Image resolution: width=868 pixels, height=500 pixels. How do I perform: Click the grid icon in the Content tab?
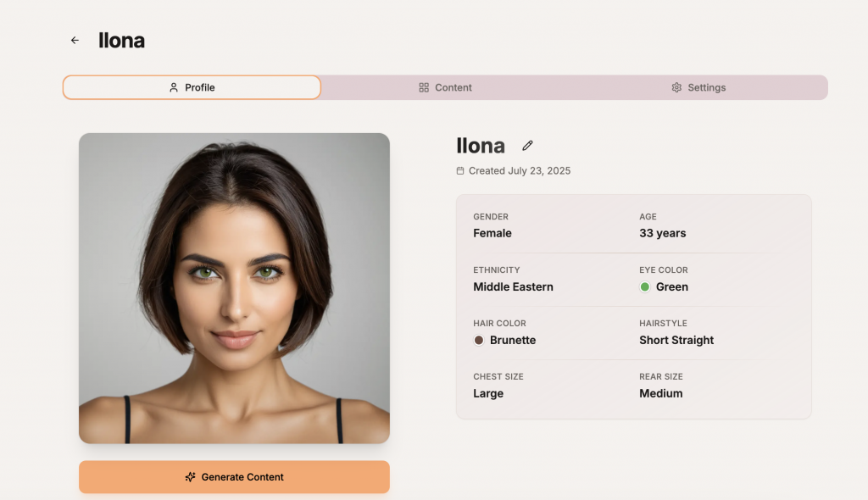coord(424,87)
